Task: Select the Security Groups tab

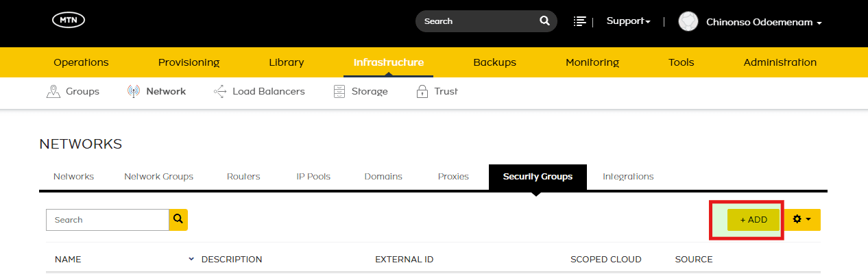Action: coord(538,176)
